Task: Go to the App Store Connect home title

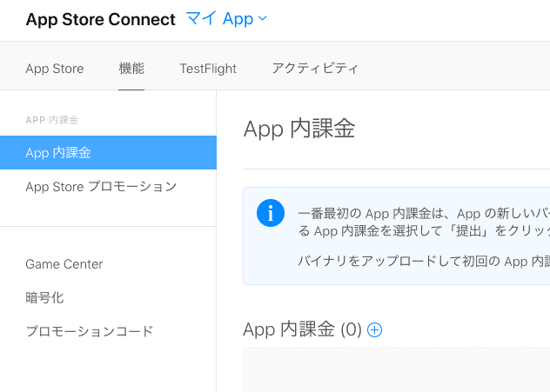Action: pyautogui.click(x=100, y=19)
